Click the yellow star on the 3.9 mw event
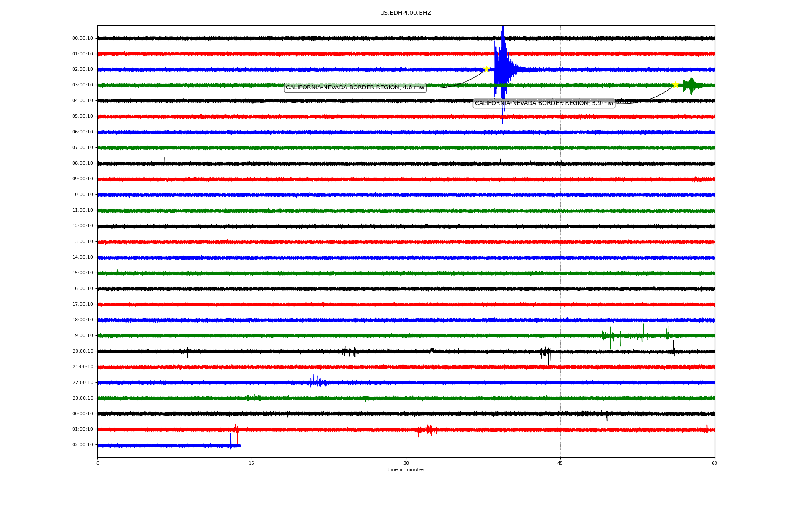The height and width of the screenshot is (508, 812). 675,85
